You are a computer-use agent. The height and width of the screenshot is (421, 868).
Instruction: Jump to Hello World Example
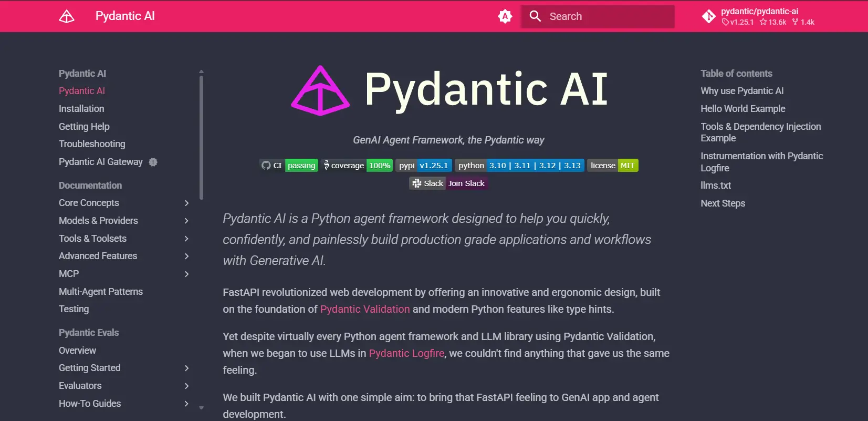[743, 109]
